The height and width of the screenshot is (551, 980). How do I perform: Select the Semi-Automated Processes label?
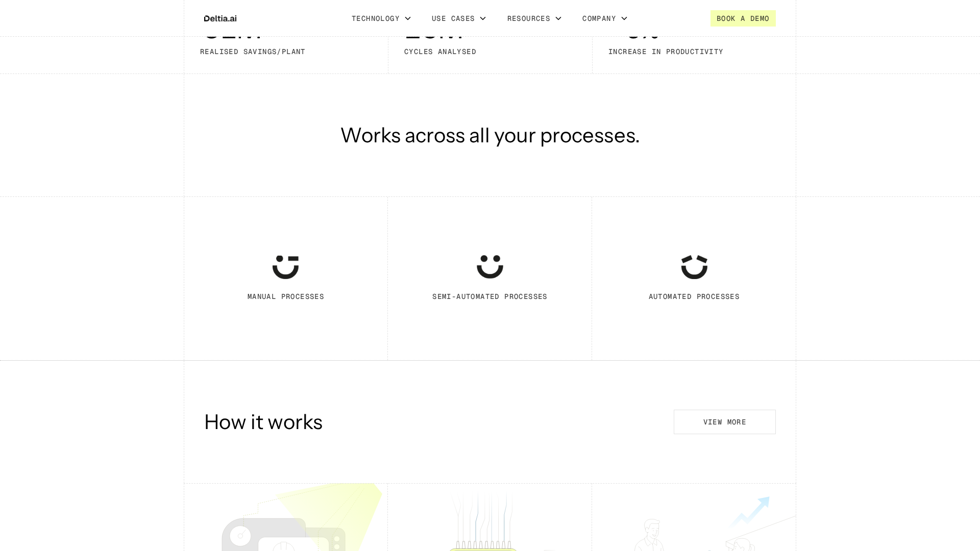tap(489, 296)
